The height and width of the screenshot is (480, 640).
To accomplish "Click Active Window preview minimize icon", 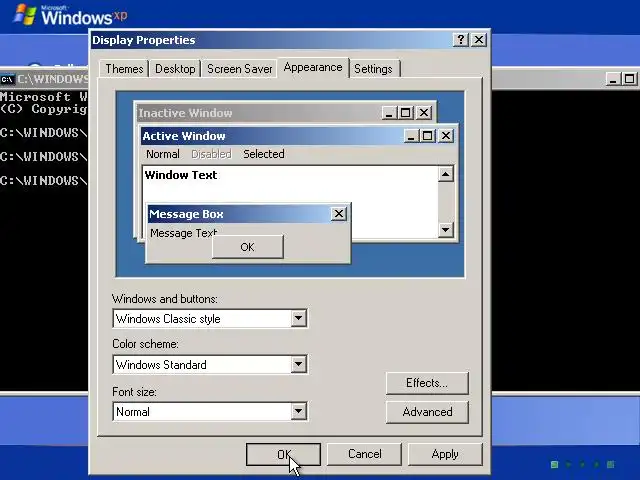I will (411, 136).
